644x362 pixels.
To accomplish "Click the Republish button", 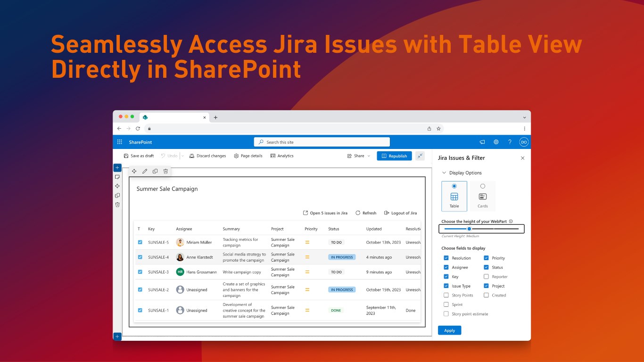I will (394, 156).
